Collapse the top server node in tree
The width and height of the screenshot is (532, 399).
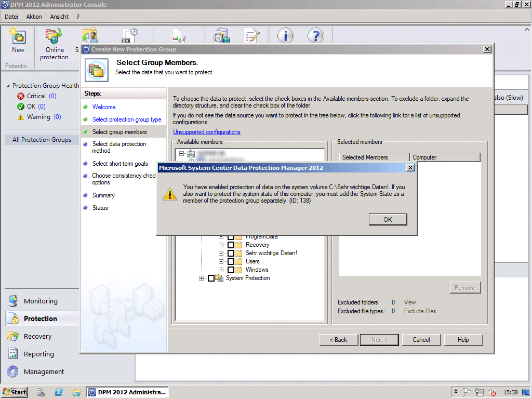tap(181, 154)
